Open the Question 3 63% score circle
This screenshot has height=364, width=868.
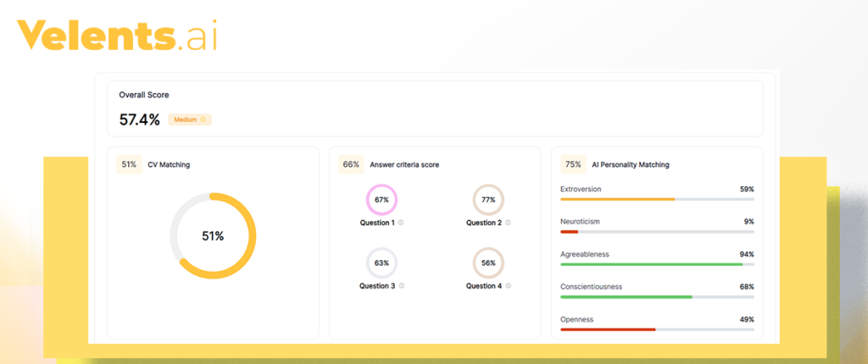pos(381,263)
